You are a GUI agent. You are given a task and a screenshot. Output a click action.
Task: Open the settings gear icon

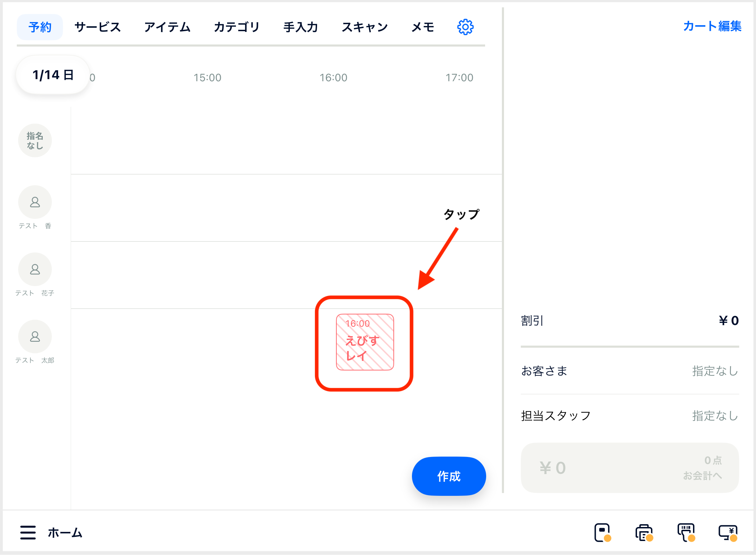(465, 27)
